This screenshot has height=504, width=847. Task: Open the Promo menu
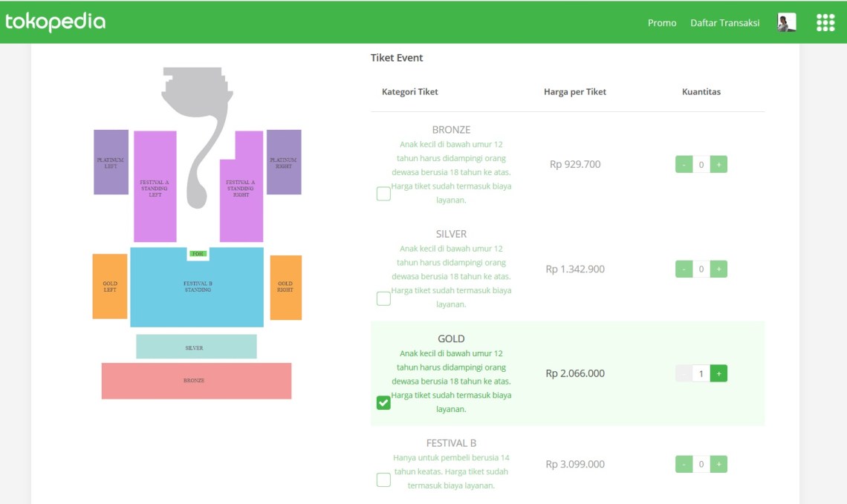pos(662,23)
